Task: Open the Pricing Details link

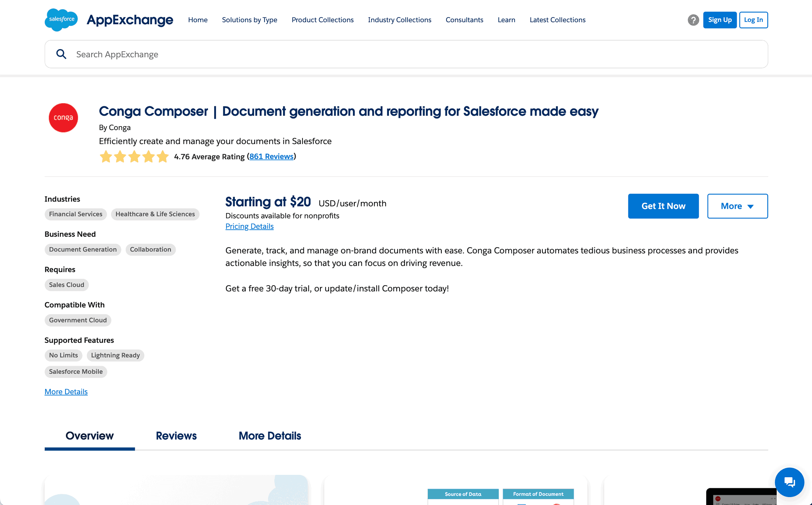Action: coord(249,226)
